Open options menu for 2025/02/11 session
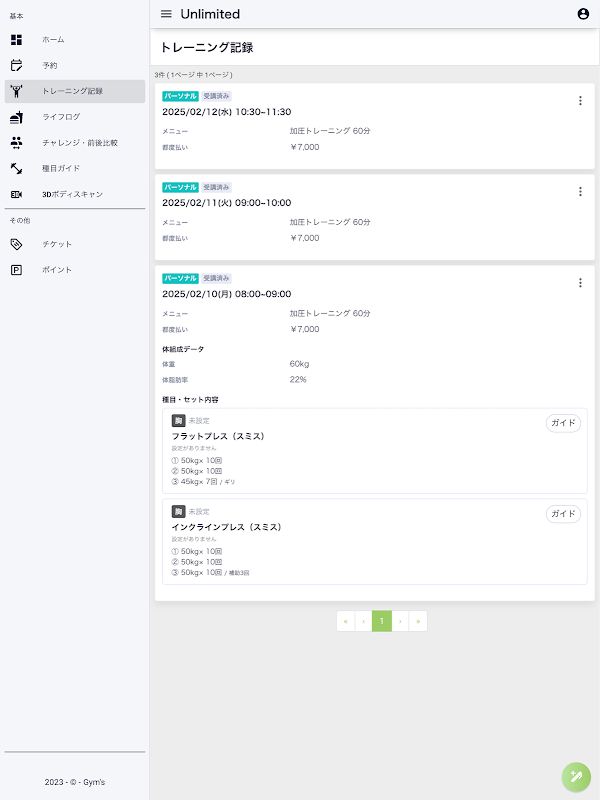 (x=580, y=192)
